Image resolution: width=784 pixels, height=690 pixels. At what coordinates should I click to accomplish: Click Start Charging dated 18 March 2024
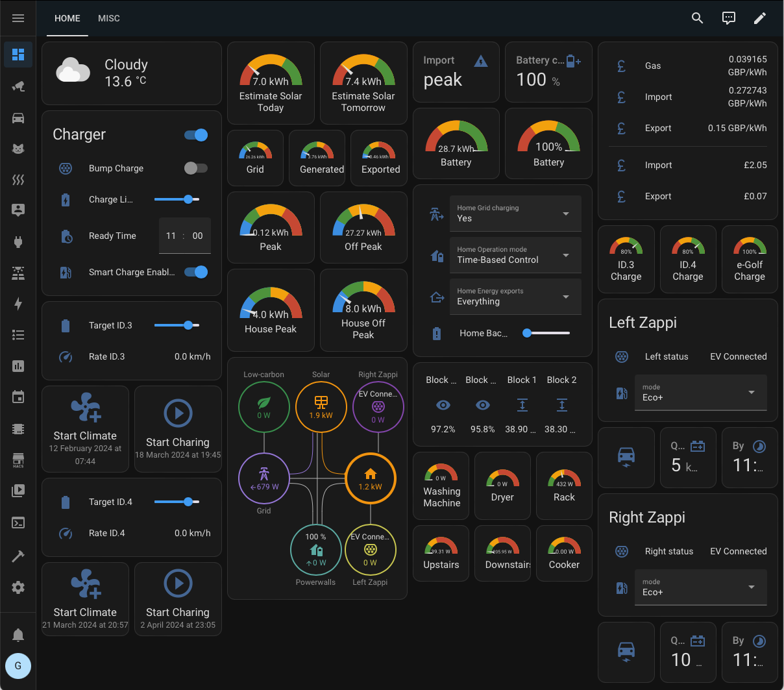pos(178,429)
